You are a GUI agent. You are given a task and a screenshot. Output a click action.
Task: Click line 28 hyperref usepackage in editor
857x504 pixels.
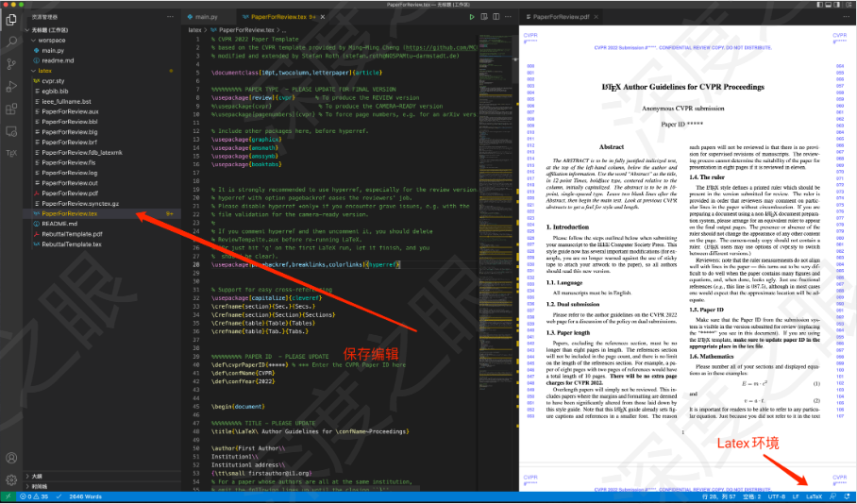pos(306,264)
